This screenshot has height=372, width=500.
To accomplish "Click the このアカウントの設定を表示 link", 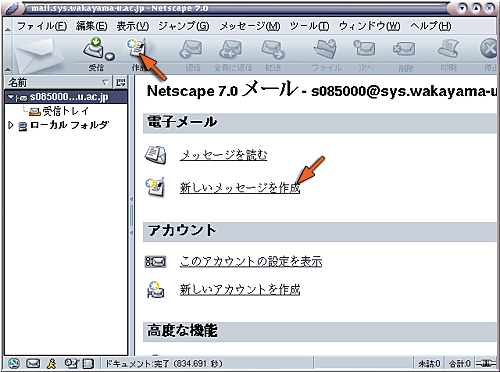I will click(251, 262).
